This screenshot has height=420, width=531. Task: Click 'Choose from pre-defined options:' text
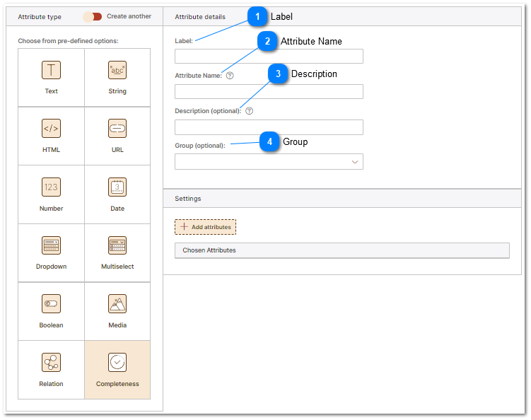pos(68,41)
